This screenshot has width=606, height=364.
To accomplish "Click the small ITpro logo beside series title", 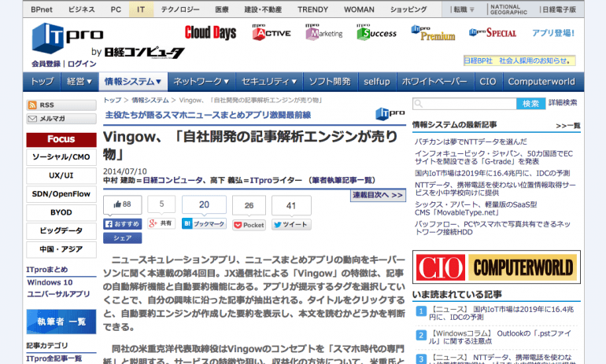I will point(390,114).
